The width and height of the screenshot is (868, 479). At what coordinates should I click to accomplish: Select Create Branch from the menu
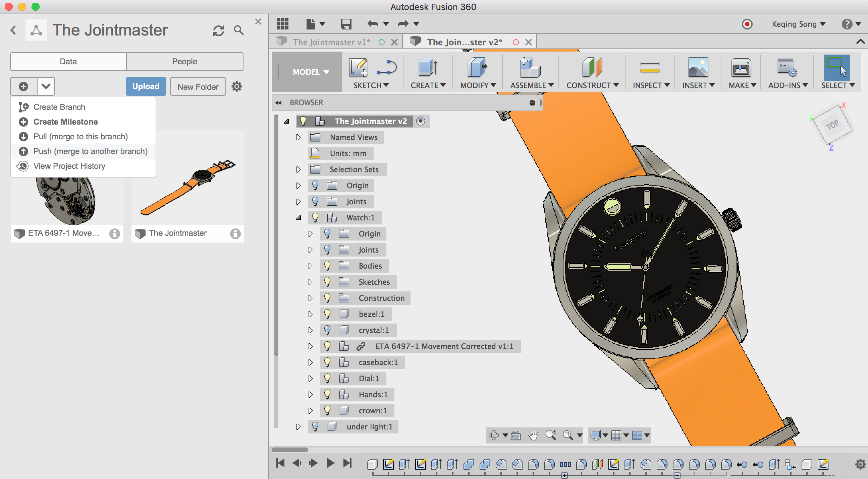(x=59, y=107)
